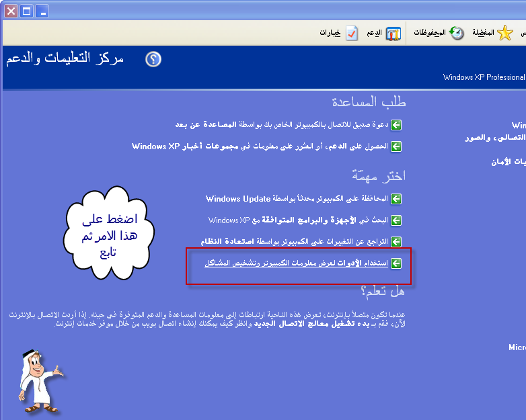Click green arrow beside System Restore task

(x=396, y=242)
